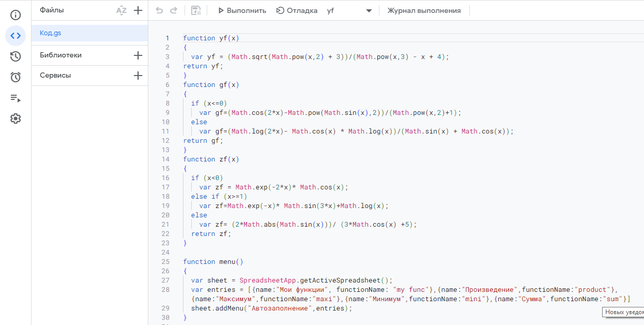Click 'if (x<=0)' condition line
Screen dimensions: 644x325
click(x=209, y=104)
